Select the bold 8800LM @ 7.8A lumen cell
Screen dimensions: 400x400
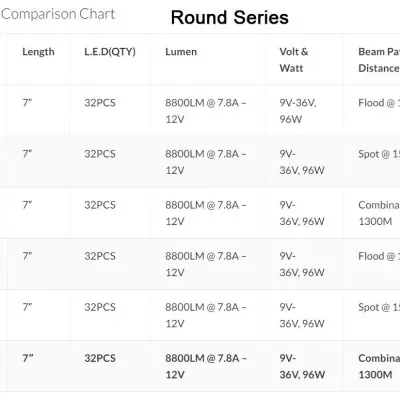[x=206, y=366]
